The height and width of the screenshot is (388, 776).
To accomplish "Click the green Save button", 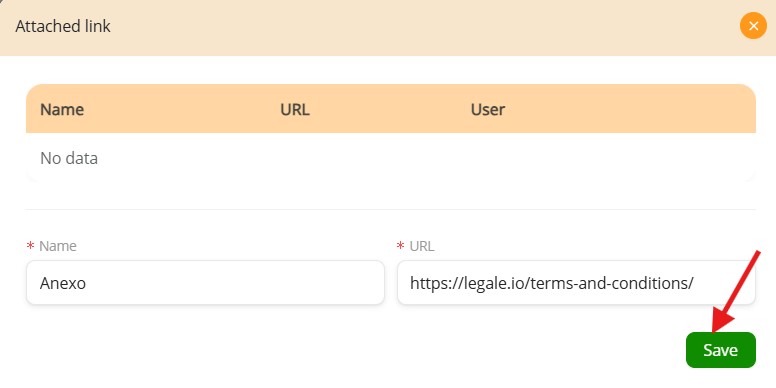I will point(721,350).
